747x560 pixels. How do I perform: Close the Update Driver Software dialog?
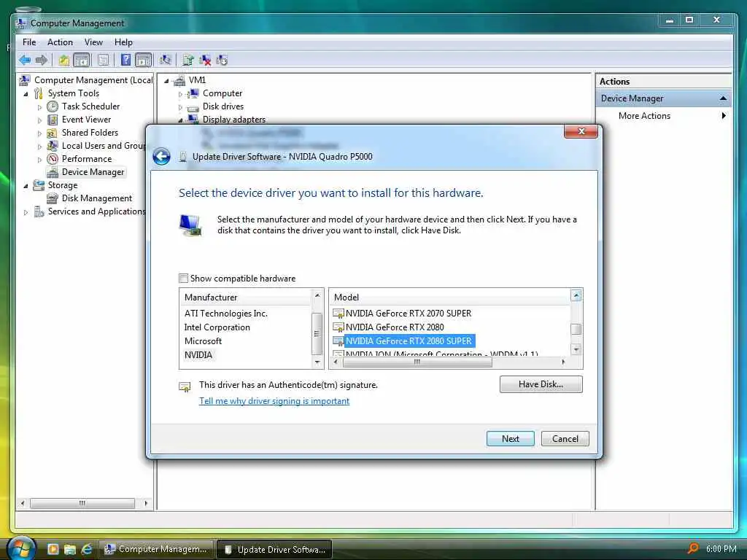click(x=581, y=131)
